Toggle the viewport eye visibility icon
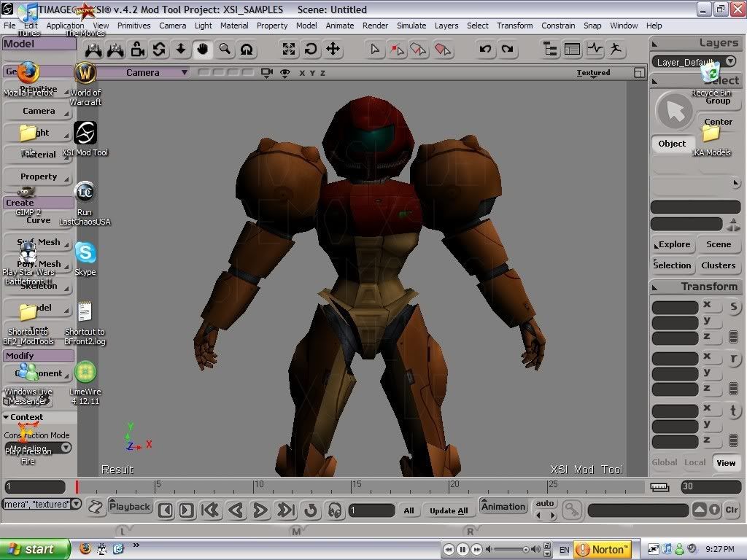 coord(285,73)
